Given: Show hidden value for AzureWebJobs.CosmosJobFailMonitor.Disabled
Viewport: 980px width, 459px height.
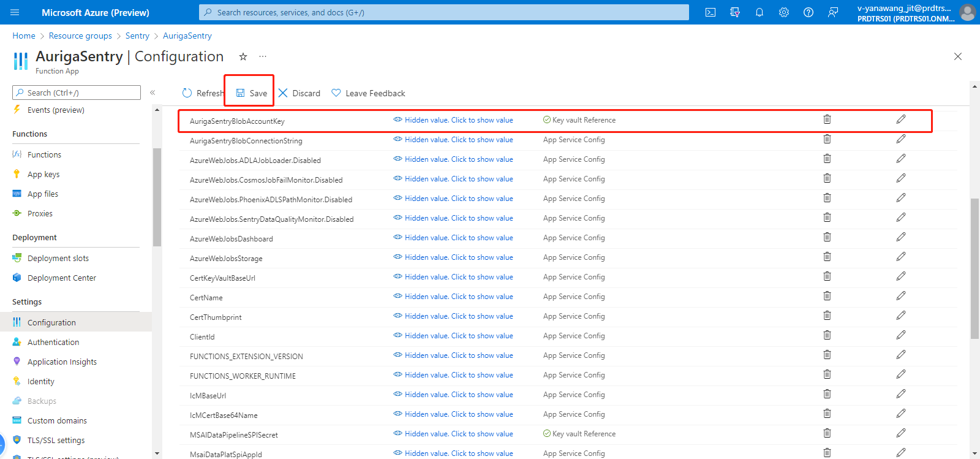Looking at the screenshot, I should [453, 179].
